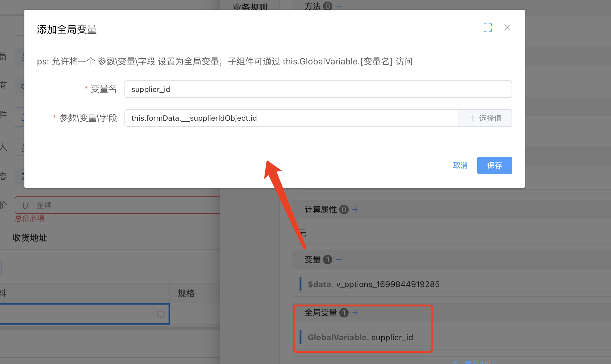Close the 添加全局变量 dialog
This screenshot has height=364, width=611.
(507, 28)
